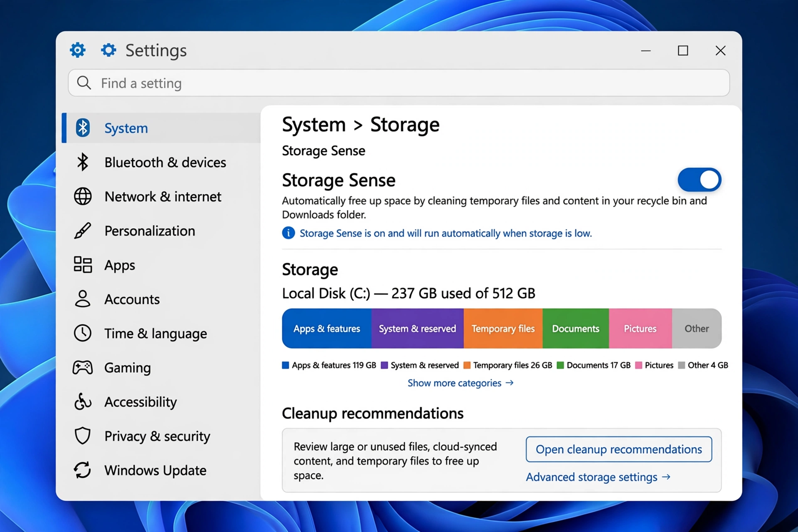
Task: Click the paintbrush Personalization icon
Action: click(x=83, y=230)
